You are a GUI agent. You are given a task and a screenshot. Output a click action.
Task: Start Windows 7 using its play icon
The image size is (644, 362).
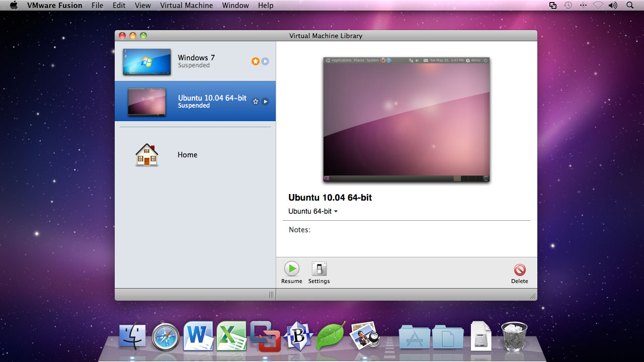[265, 61]
